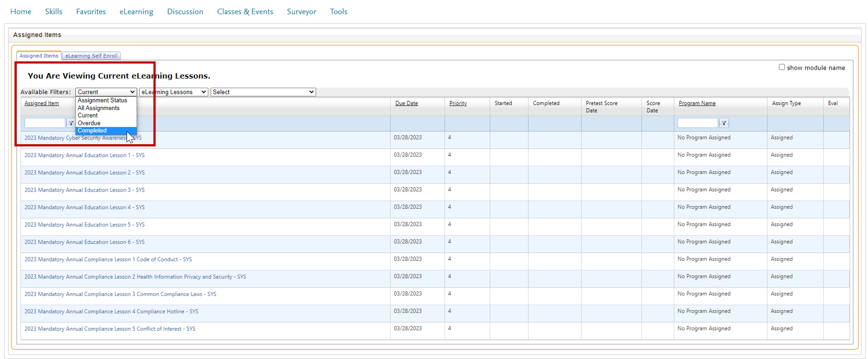The width and height of the screenshot is (868, 359).
Task: Open the third Select filter dropdown
Action: (x=263, y=92)
